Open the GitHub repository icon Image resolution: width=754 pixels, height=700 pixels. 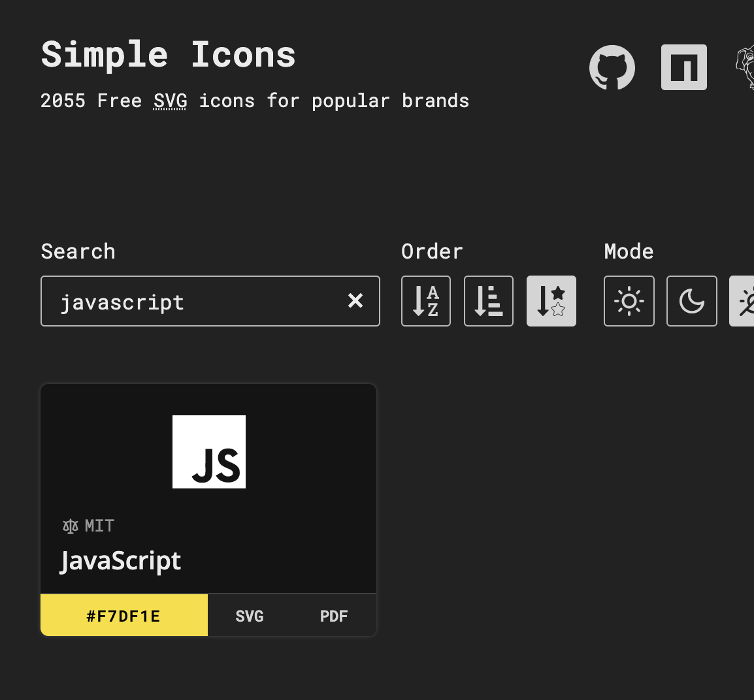pos(612,67)
